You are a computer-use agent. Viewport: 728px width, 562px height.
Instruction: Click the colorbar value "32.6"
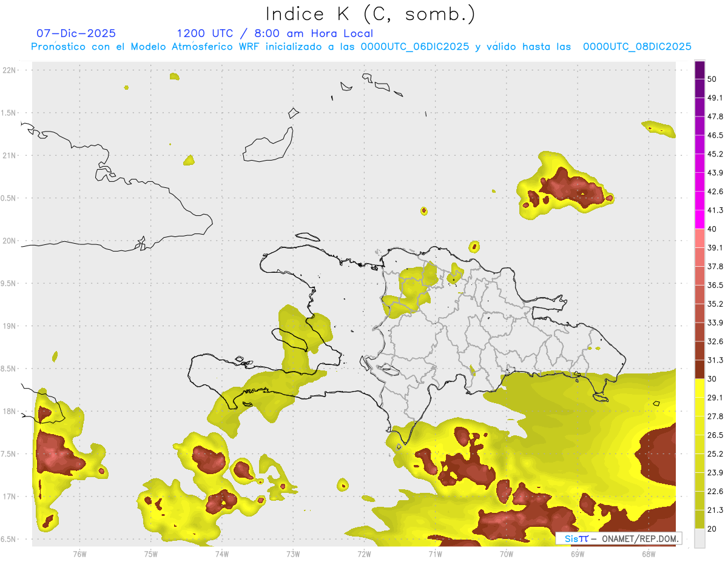point(715,341)
